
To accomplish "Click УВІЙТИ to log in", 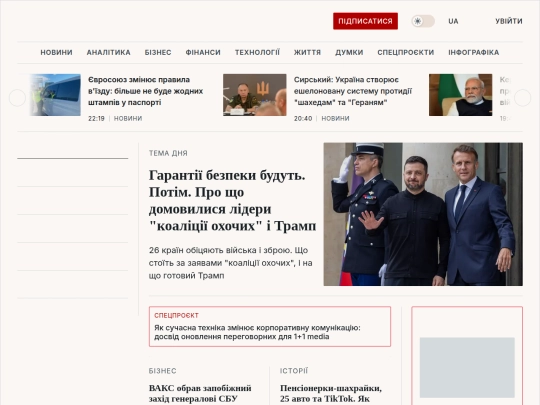I will click(509, 21).
